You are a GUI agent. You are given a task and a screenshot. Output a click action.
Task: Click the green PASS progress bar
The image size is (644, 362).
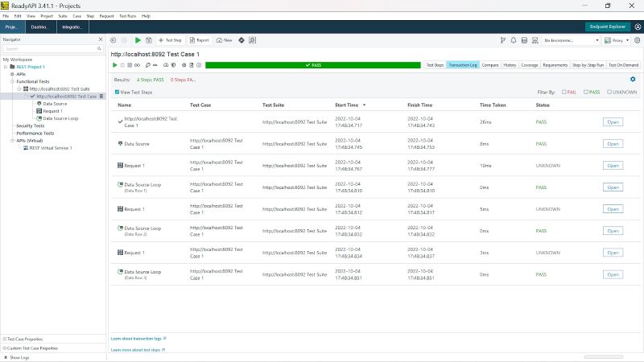point(313,65)
